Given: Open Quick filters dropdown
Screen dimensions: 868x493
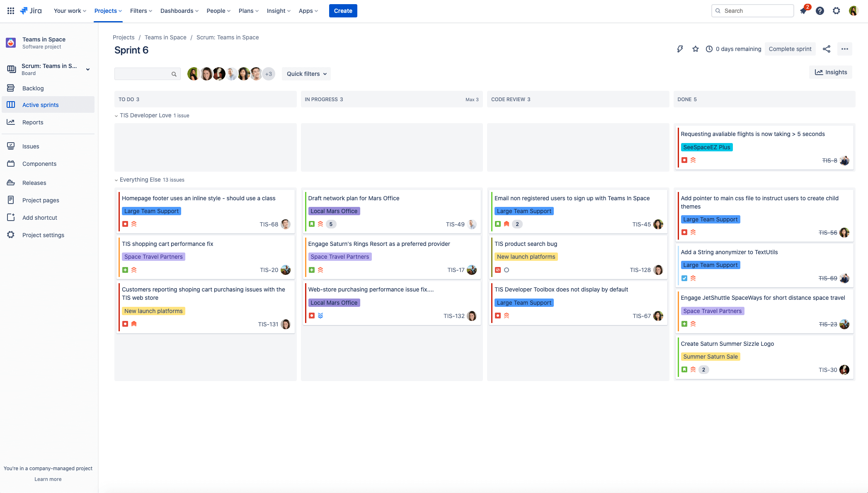Looking at the screenshot, I should pos(306,74).
